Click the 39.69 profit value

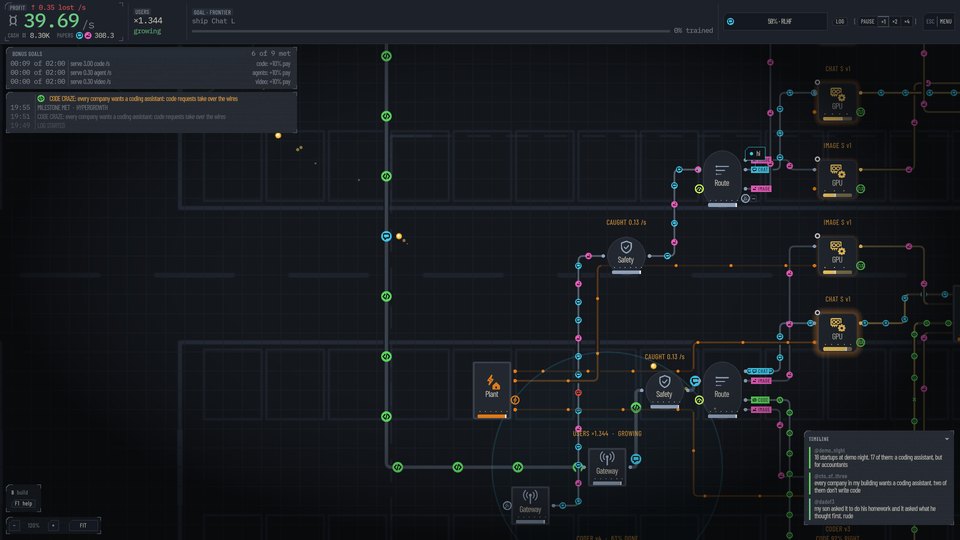pos(51,21)
